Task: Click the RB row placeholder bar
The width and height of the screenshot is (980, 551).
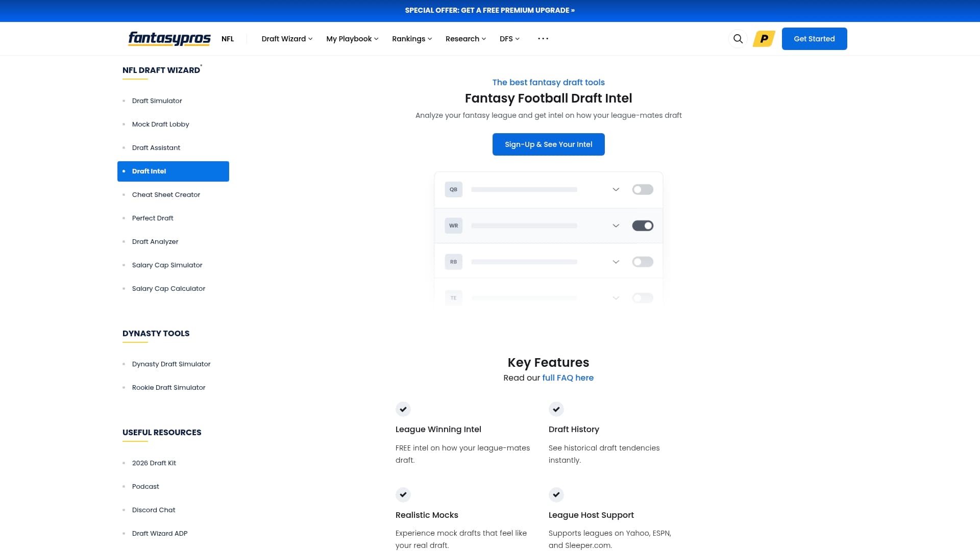Action: click(x=524, y=262)
